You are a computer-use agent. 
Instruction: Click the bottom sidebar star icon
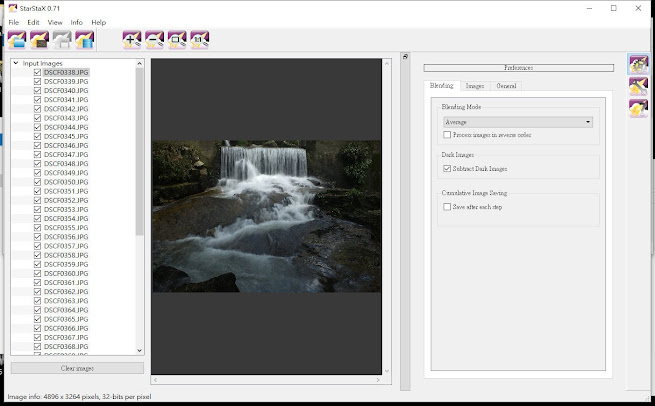point(638,108)
